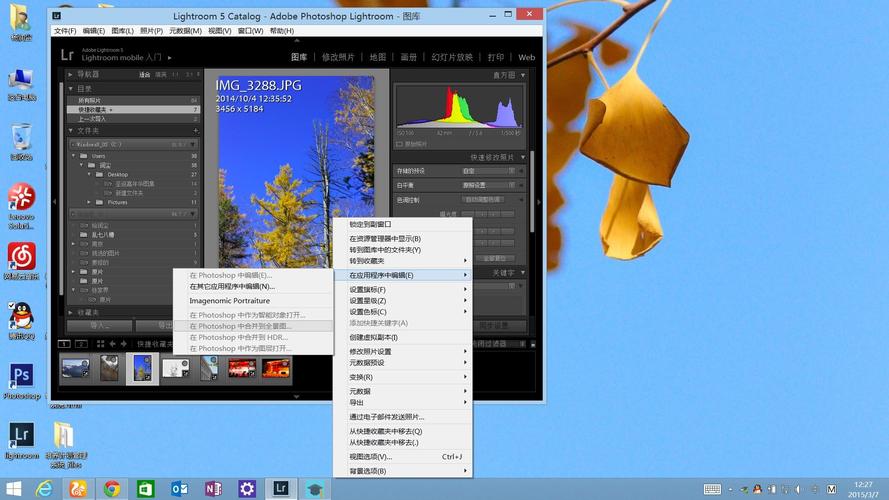Click the UC Browser taskbar icon

coord(78,489)
